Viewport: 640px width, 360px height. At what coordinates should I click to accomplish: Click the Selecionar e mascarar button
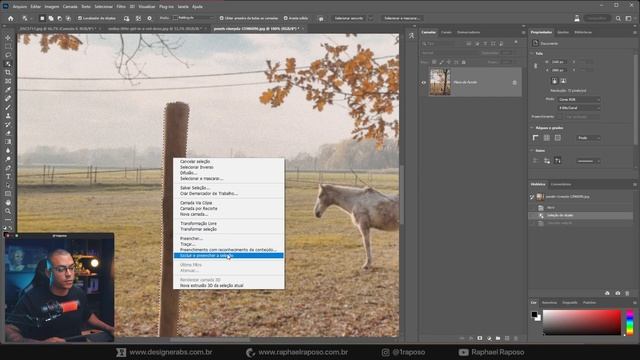tap(402, 18)
